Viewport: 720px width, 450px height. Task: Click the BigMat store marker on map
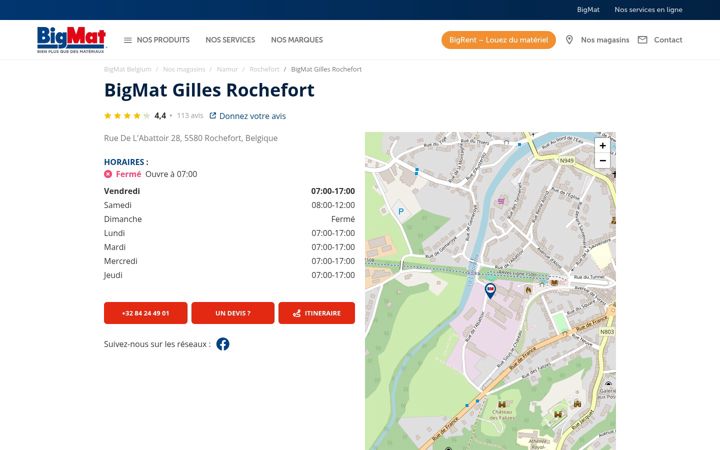[x=490, y=291]
